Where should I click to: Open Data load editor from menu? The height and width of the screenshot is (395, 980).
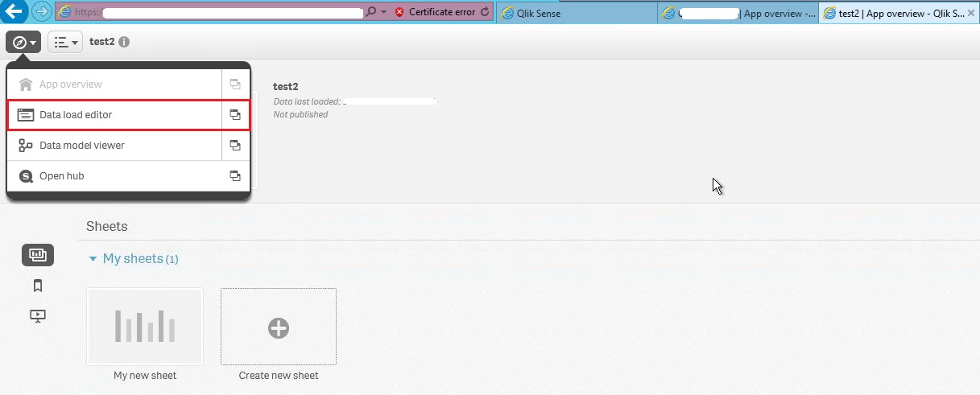pyautogui.click(x=114, y=115)
